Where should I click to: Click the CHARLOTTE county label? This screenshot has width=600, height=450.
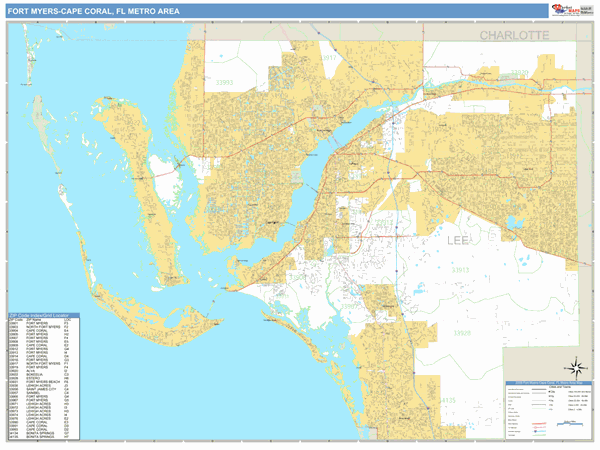[514, 35]
